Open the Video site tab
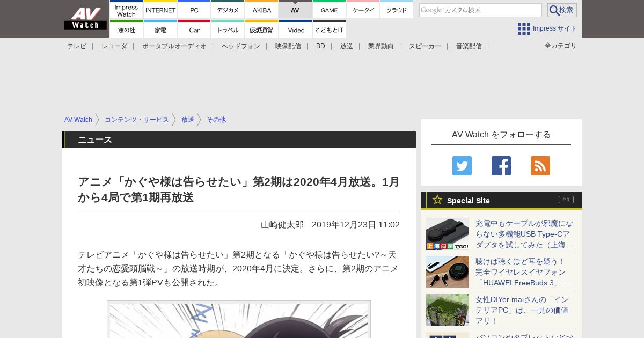Viewport: 644px width, 338px height. click(295, 30)
